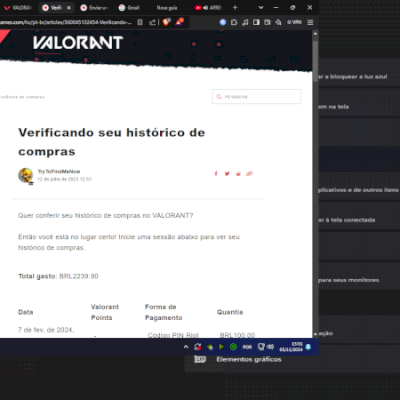Show hidden tray icons chevron
Screen dimensions: 400x400
(x=186, y=347)
